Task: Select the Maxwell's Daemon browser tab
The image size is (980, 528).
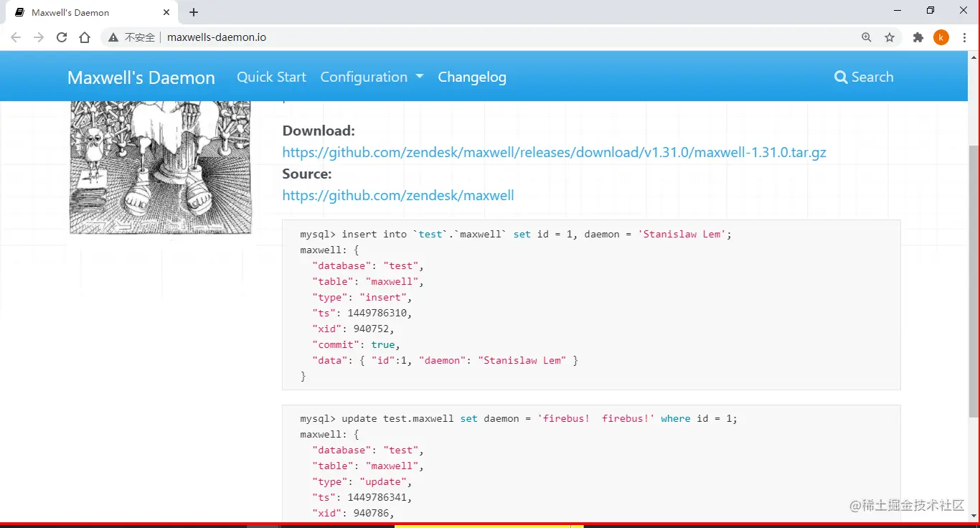Action: tap(91, 12)
